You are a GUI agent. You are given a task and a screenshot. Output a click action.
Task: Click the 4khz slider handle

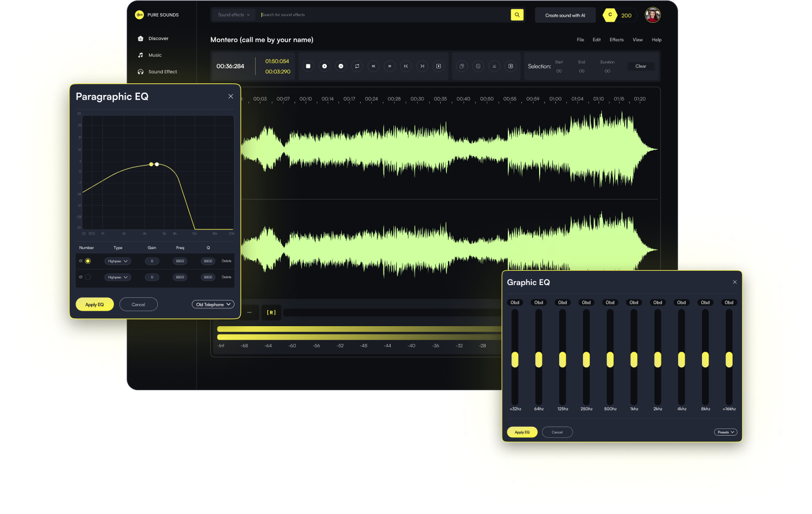pos(681,360)
